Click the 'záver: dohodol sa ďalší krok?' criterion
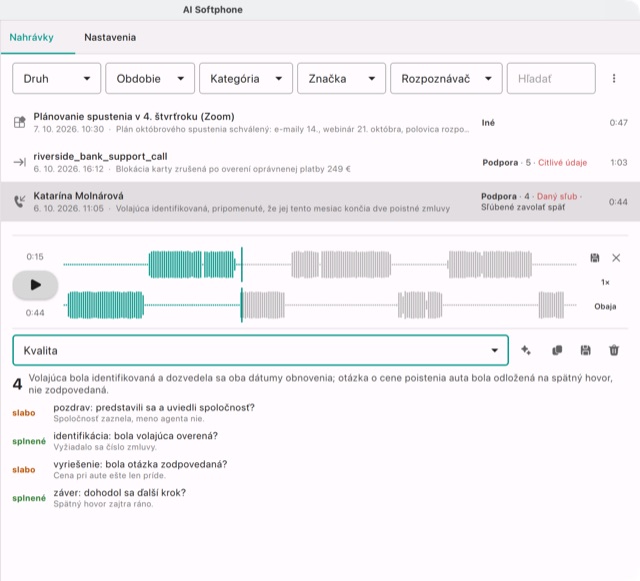 coord(120,492)
